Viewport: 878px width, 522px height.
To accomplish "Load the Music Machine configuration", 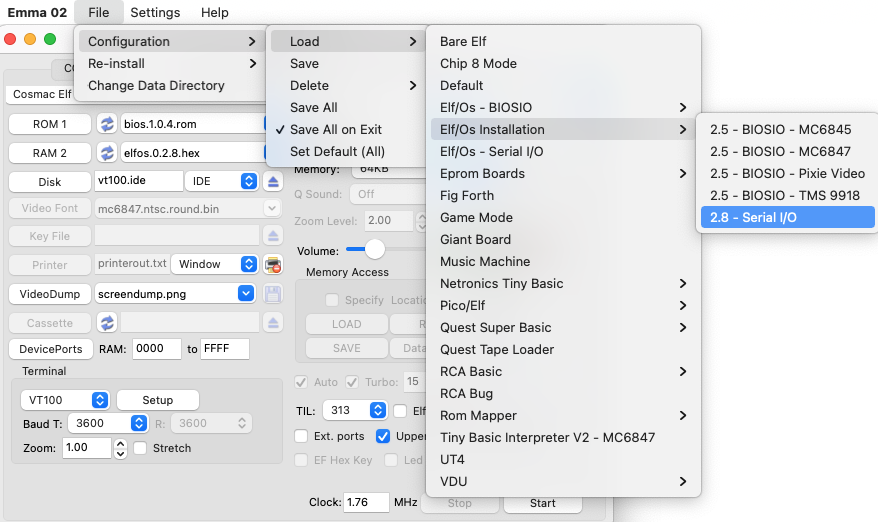I will (563, 262).
